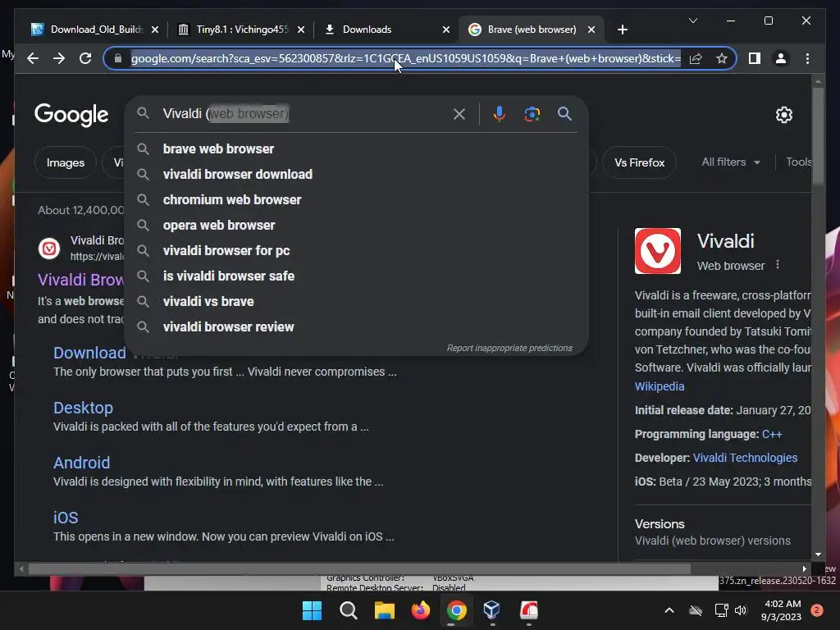This screenshot has height=630, width=840.
Task: Open the iOS sitelink
Action: 66,518
